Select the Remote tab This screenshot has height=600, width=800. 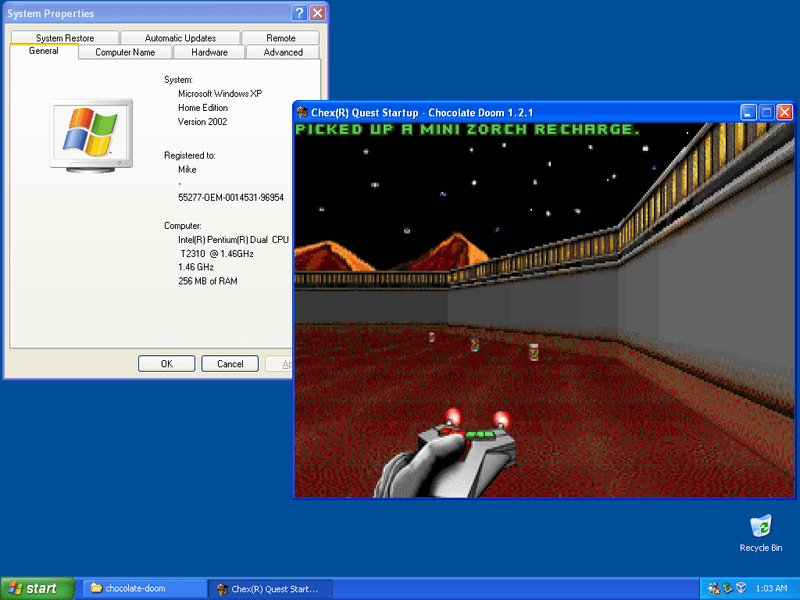coord(281,38)
